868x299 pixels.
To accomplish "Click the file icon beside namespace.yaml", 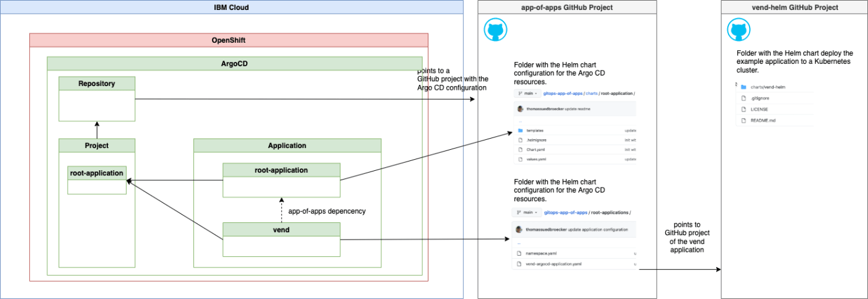I will [520, 254].
